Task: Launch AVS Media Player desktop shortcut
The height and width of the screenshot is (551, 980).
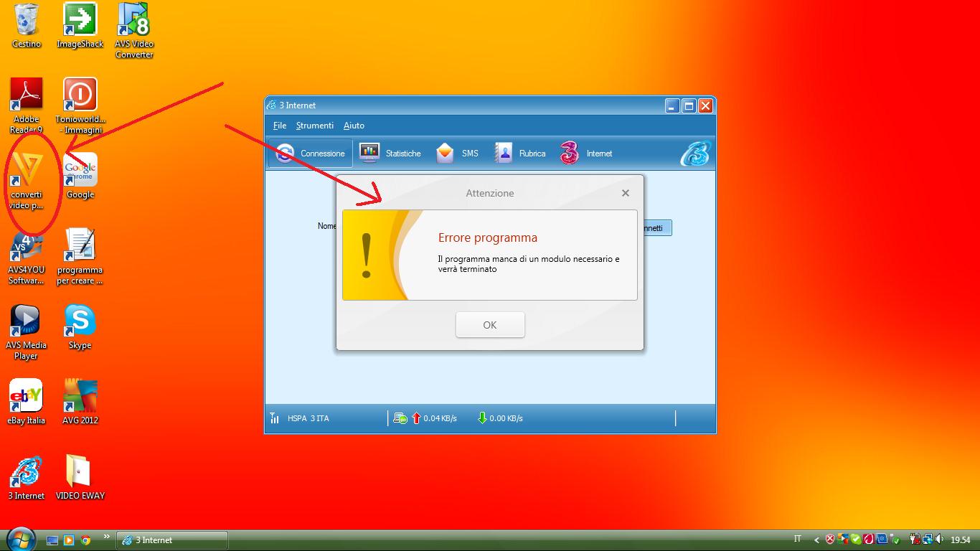Action: 26,332
